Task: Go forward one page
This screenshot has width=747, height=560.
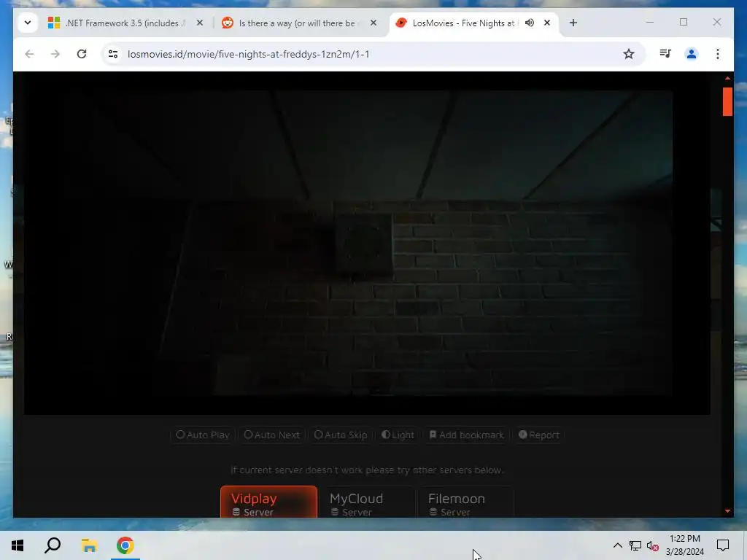Action: [55, 54]
